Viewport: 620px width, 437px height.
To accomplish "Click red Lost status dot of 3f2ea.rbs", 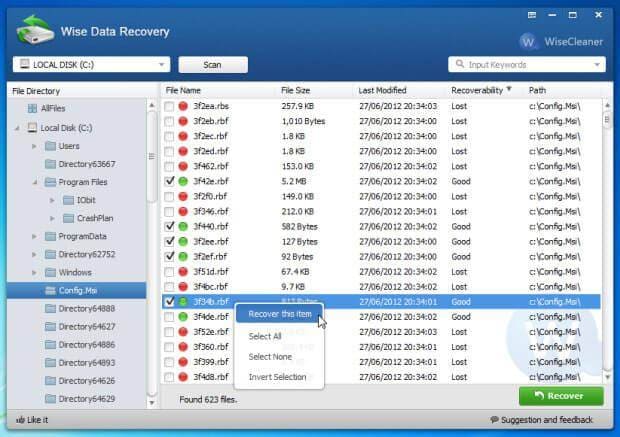I will tap(183, 106).
